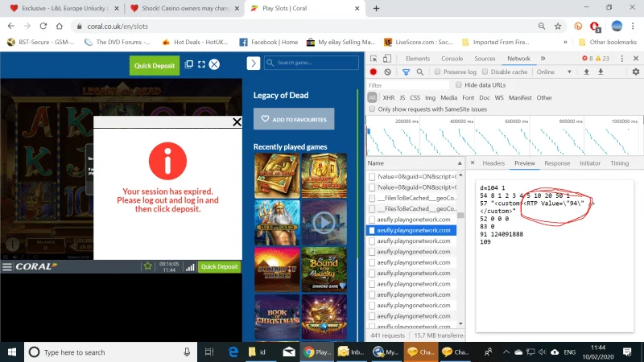
Task: Click the game window layout icon
Action: point(188,64)
